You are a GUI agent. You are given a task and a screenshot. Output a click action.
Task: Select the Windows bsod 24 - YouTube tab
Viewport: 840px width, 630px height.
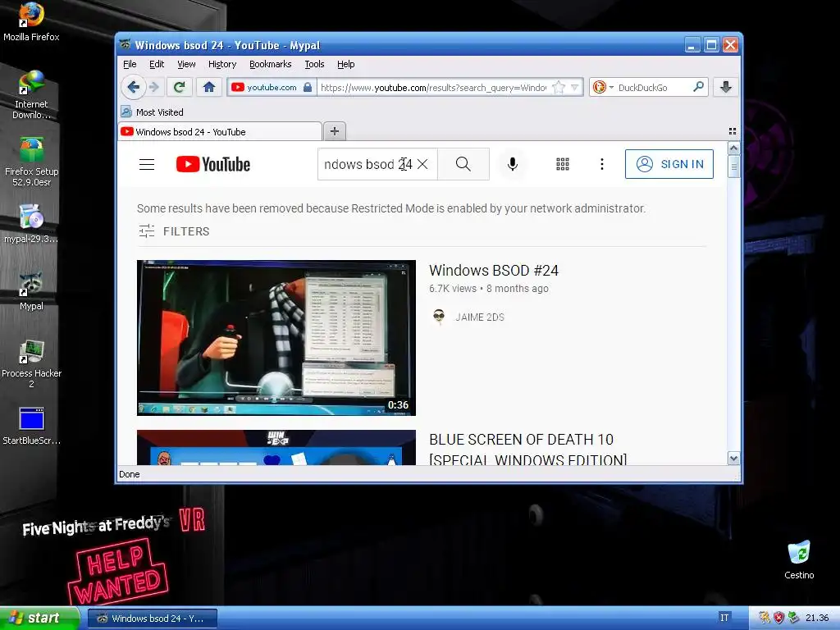point(220,132)
